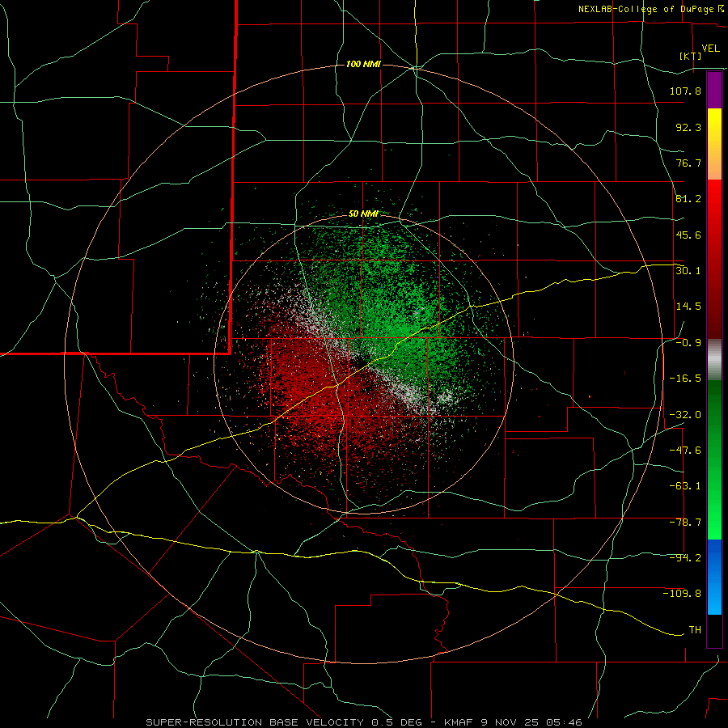Click the bright green segment of the color bar
Image resolution: width=728 pixels, height=728 pixels.
pos(714,460)
